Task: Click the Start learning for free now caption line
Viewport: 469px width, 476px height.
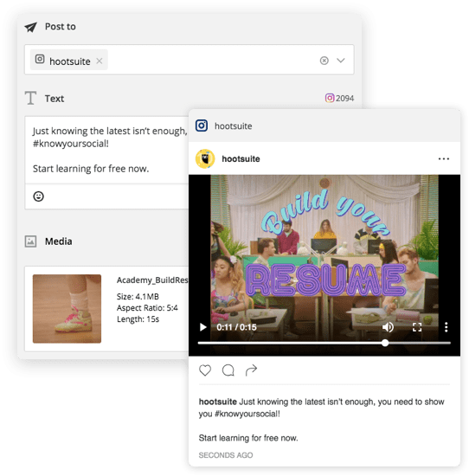Action: 248,438
